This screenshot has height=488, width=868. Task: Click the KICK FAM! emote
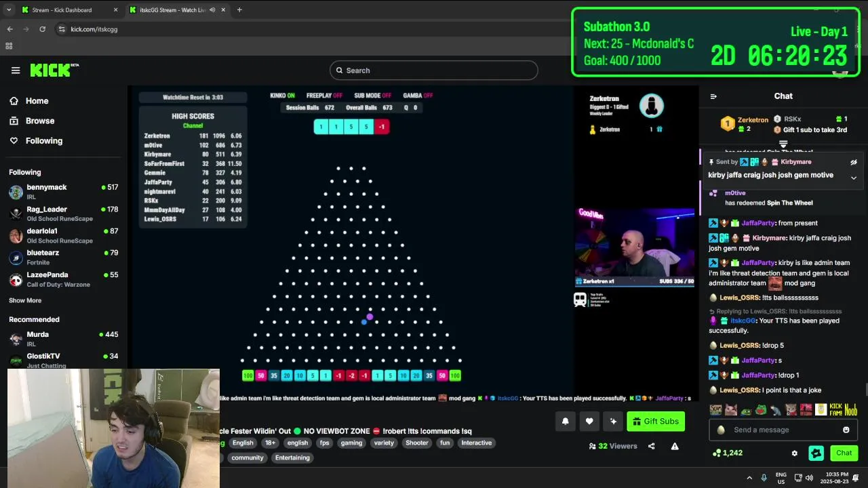[x=835, y=409]
